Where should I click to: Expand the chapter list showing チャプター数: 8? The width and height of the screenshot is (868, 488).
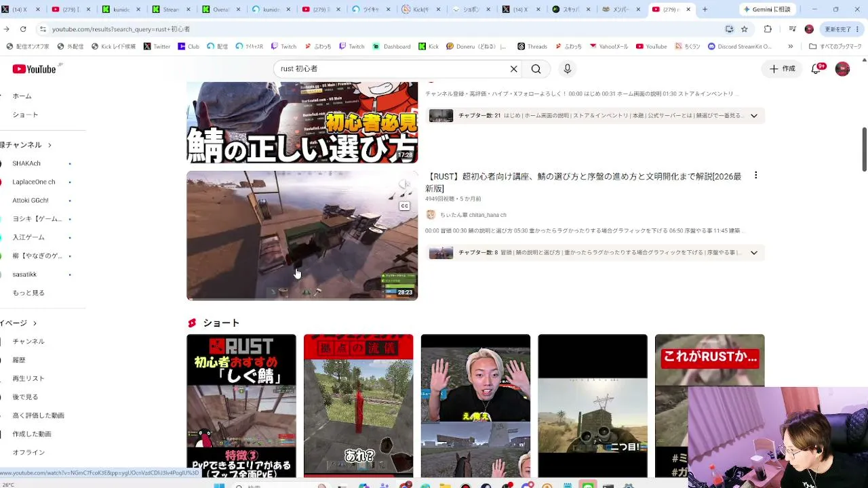753,253
